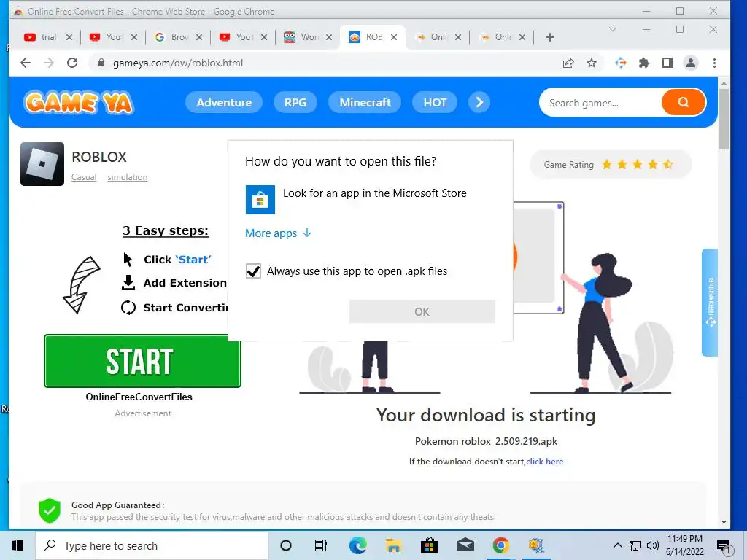747x560 pixels.
Task: Expand 'More apps' in the dialog
Action: [x=278, y=233]
